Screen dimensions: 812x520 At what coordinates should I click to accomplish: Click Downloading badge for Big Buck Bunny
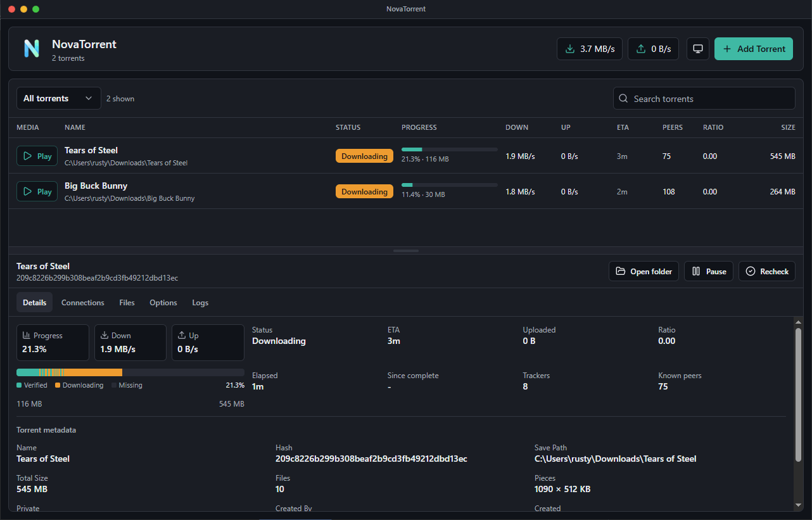tap(364, 191)
